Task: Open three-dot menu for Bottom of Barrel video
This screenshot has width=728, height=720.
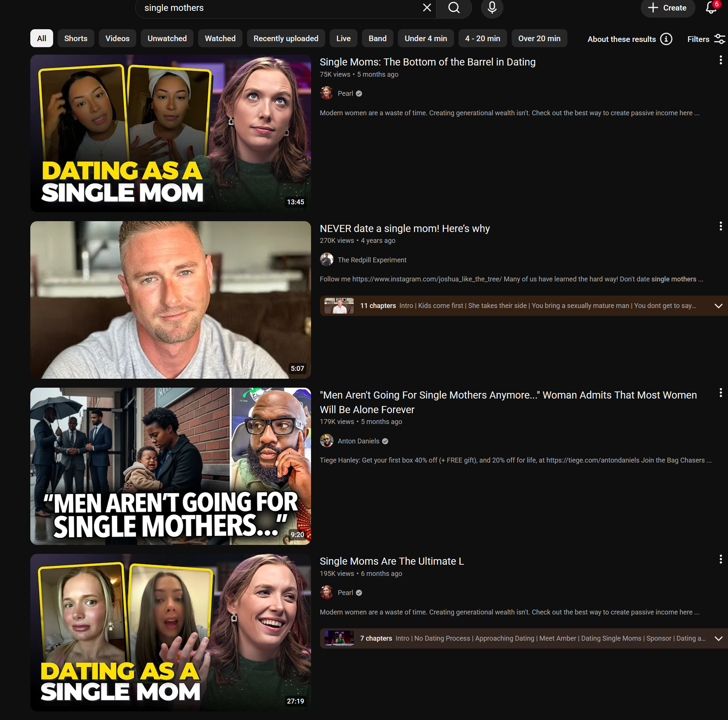Action: (x=720, y=60)
